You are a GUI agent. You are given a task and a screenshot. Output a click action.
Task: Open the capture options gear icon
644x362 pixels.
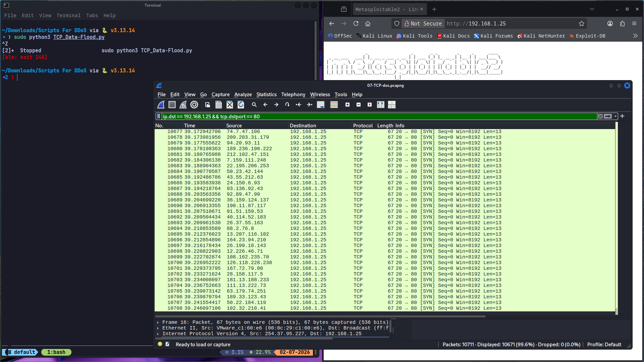click(194, 105)
